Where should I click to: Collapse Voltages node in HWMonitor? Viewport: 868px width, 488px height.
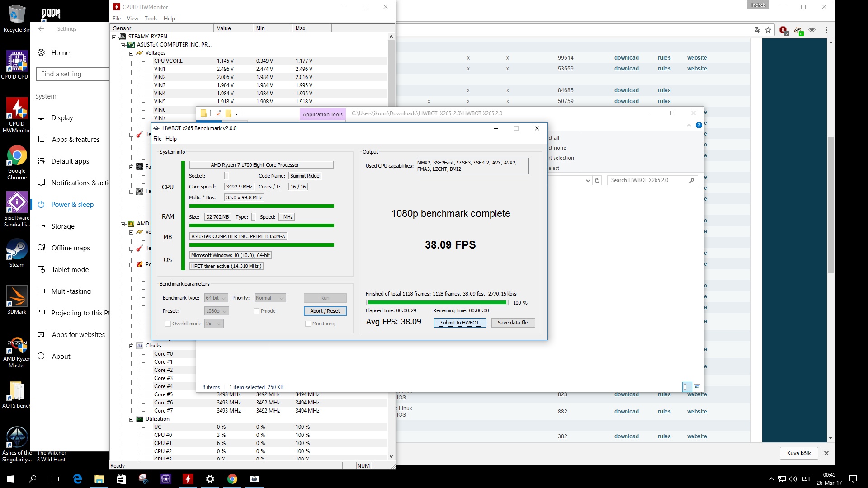(132, 53)
